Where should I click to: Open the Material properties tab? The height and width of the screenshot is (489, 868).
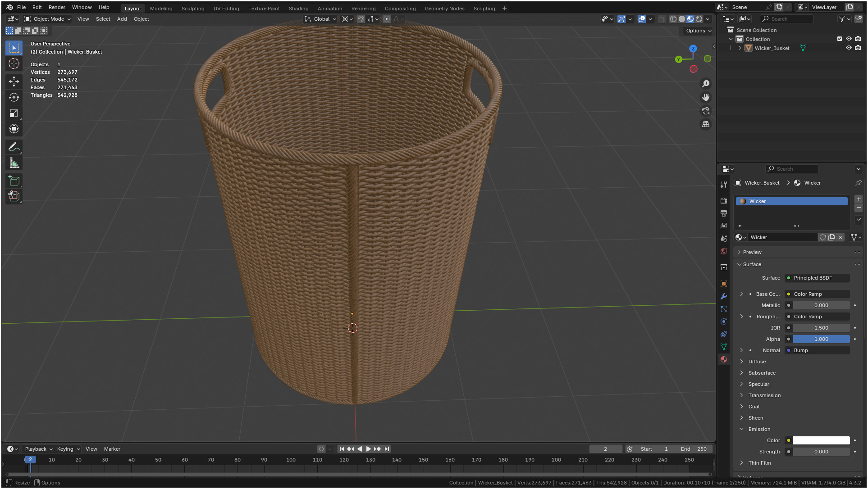click(x=724, y=359)
